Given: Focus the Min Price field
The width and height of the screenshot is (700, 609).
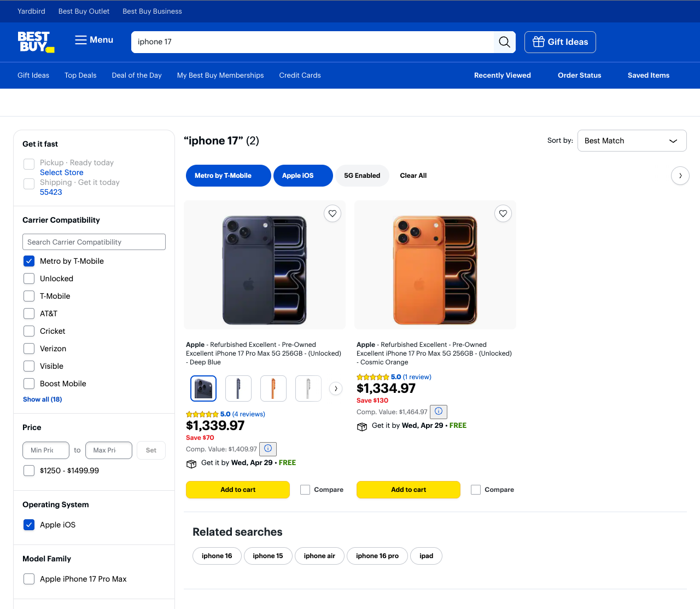Looking at the screenshot, I should [46, 450].
